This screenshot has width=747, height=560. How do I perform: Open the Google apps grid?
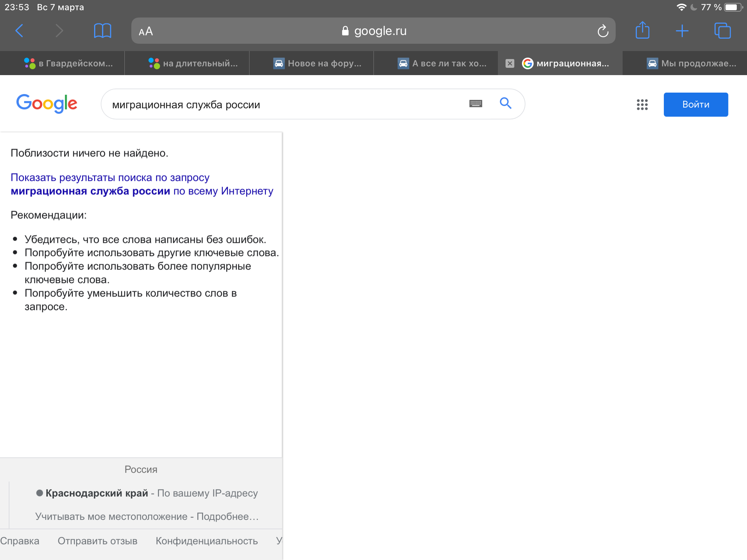click(x=642, y=105)
